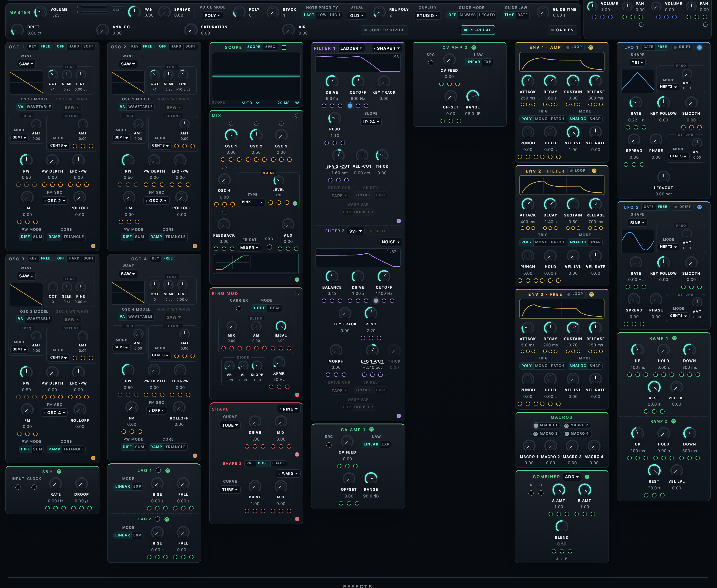Click the RAMP 2 green power indicator
Screen dimensions: 717x588
[673, 421]
